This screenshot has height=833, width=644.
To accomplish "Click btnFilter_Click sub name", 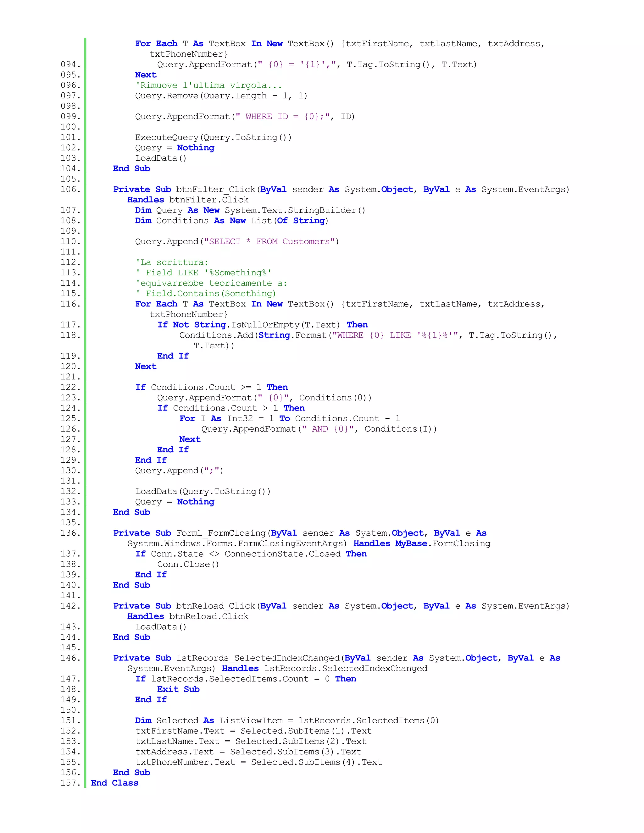I will click(x=215, y=190).
